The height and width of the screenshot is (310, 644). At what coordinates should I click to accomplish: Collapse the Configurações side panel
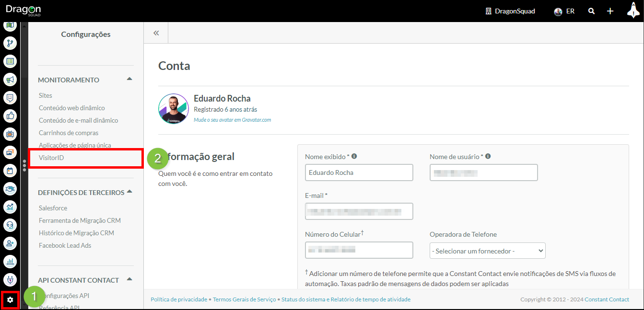[x=156, y=33]
